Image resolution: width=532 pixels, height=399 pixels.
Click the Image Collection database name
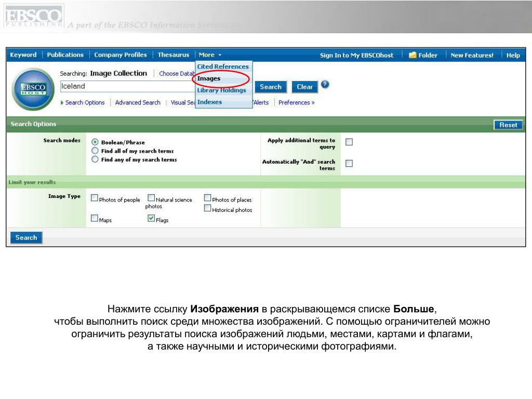coord(118,73)
